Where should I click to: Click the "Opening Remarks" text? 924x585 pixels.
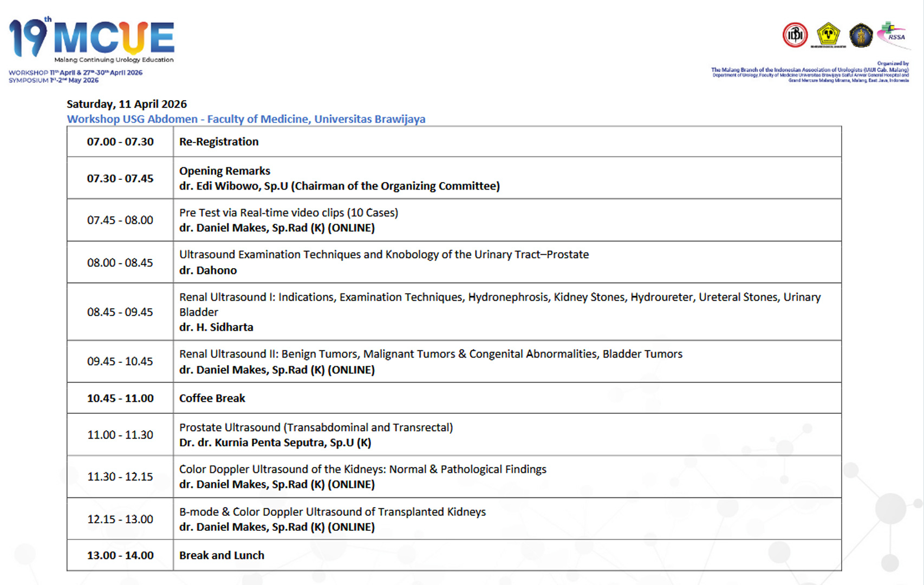(225, 171)
